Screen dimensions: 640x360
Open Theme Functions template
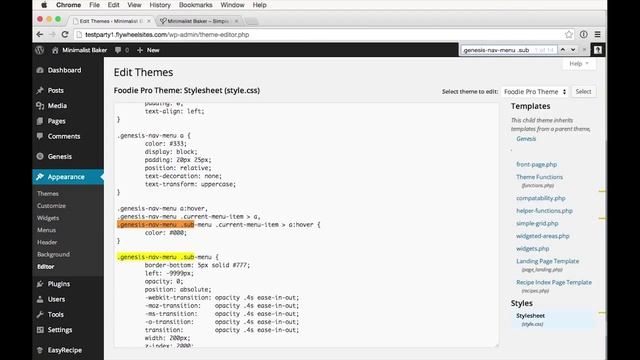coord(539,177)
